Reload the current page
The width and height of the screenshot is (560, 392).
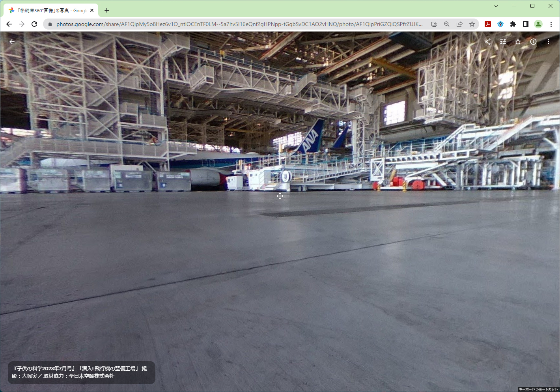34,24
